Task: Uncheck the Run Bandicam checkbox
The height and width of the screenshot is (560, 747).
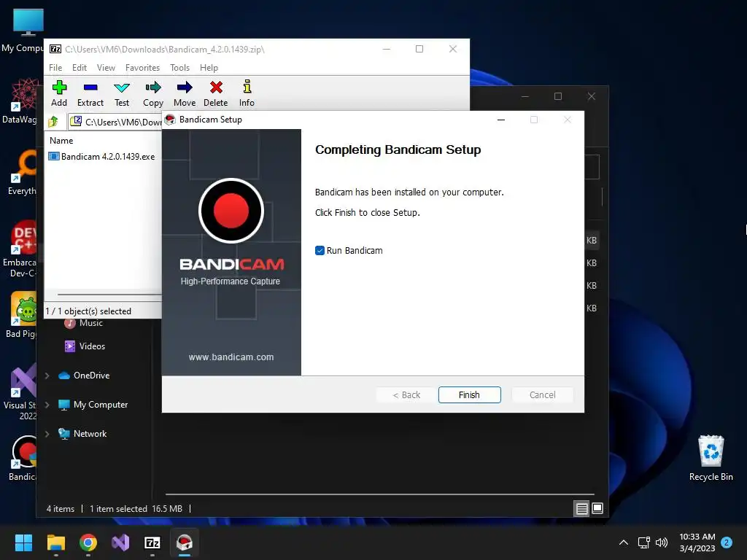Action: coord(320,251)
